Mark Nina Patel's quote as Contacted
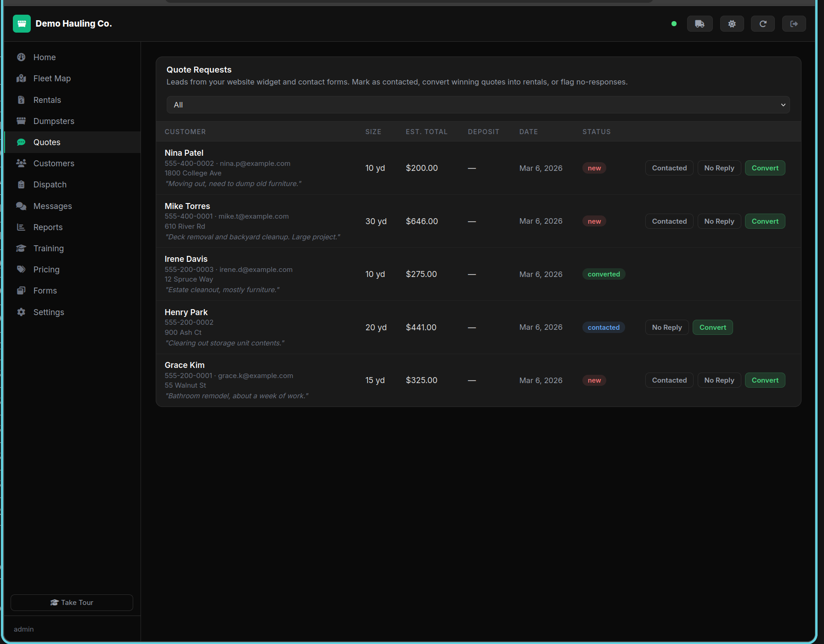The width and height of the screenshot is (824, 644). click(669, 168)
